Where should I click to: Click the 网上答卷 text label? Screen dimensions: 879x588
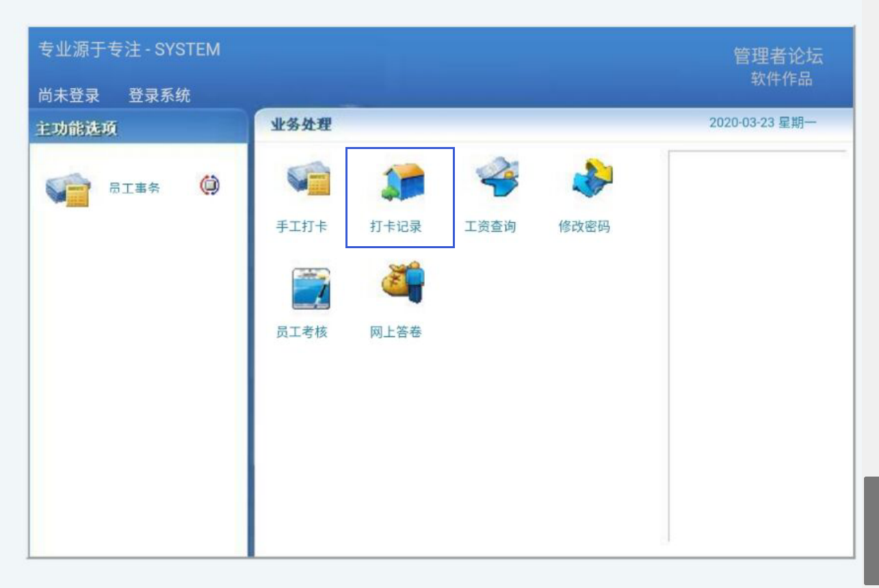point(395,332)
